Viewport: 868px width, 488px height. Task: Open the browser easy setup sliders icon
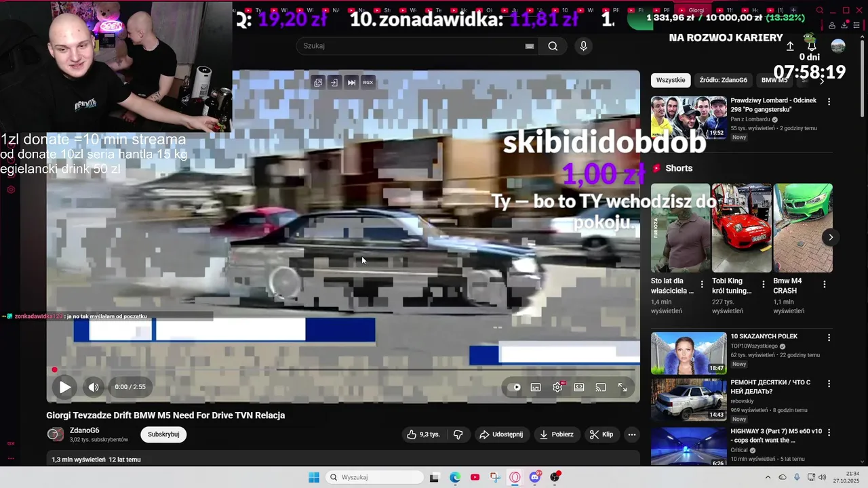[x=858, y=25]
